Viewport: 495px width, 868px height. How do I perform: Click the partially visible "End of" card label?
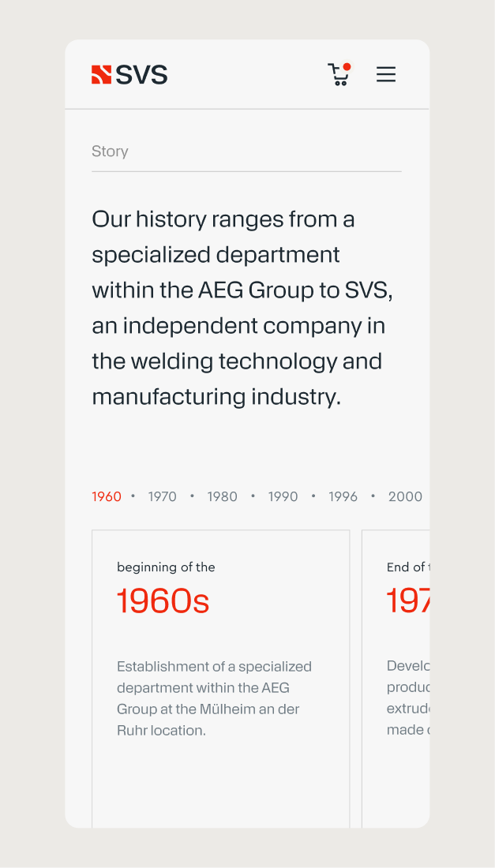pyautogui.click(x=407, y=567)
